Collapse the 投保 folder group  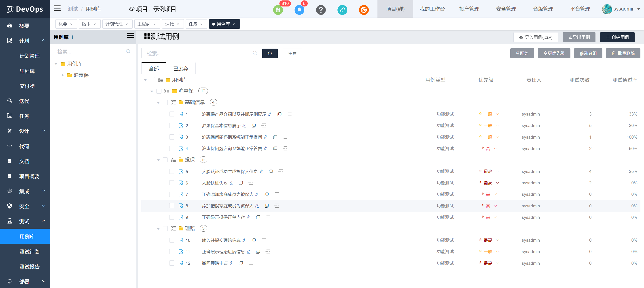pos(158,160)
